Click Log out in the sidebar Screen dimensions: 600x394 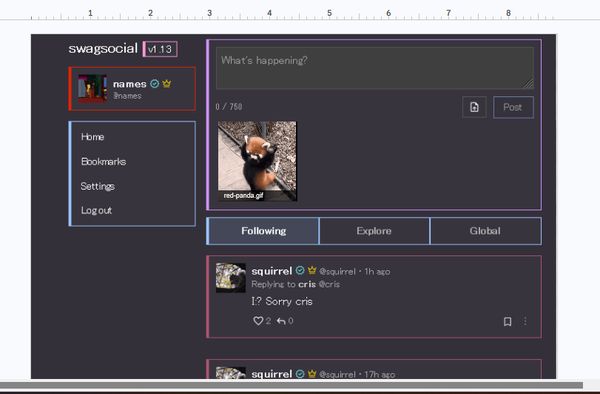[x=96, y=210]
